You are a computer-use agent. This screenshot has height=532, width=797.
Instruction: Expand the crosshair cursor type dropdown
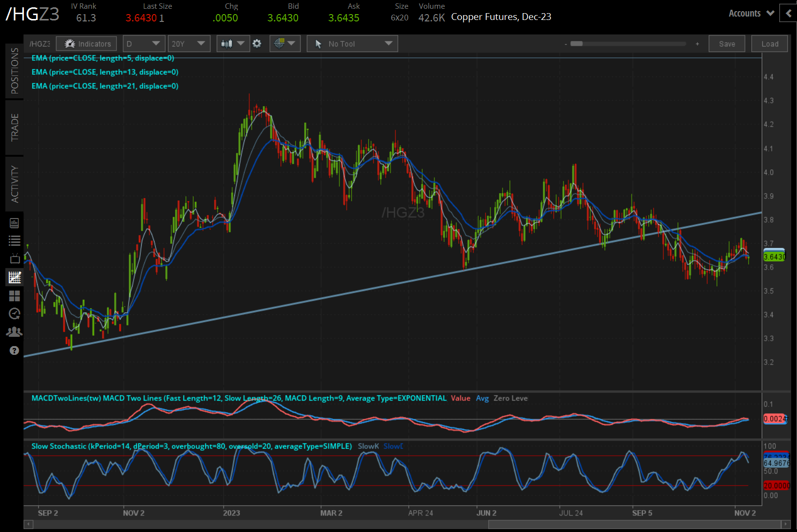pyautogui.click(x=285, y=44)
